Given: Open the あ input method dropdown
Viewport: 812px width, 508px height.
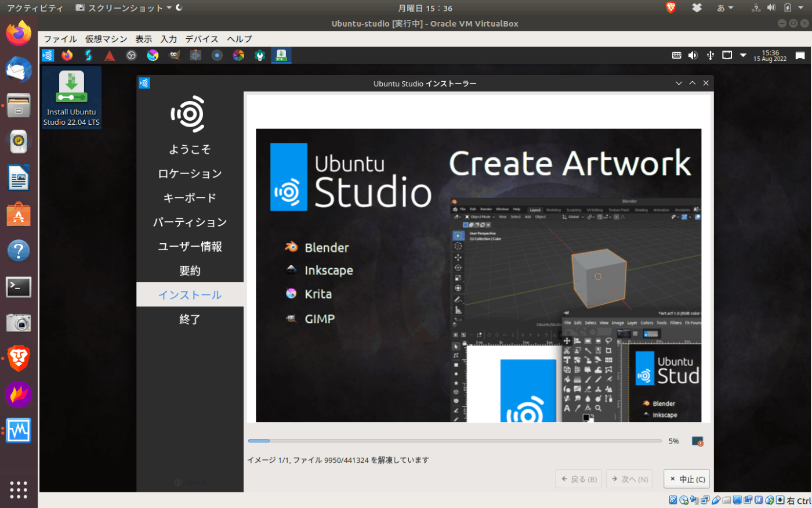Looking at the screenshot, I should tap(725, 8).
